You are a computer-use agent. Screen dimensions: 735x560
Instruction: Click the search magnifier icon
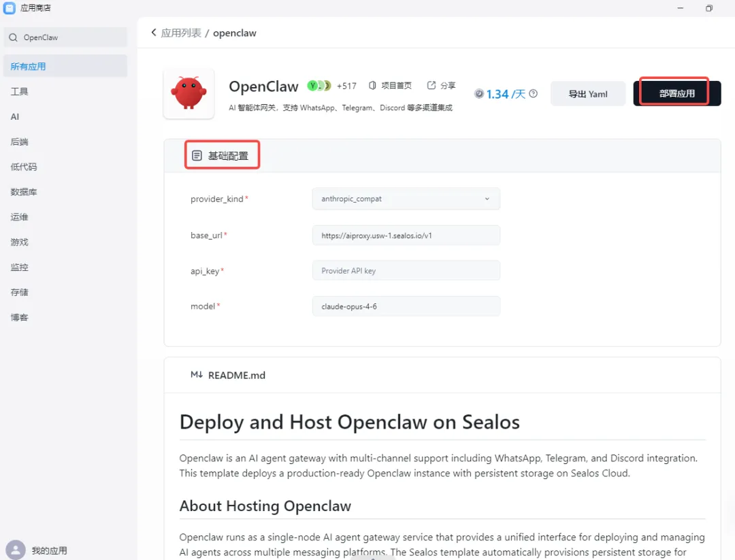click(x=13, y=37)
